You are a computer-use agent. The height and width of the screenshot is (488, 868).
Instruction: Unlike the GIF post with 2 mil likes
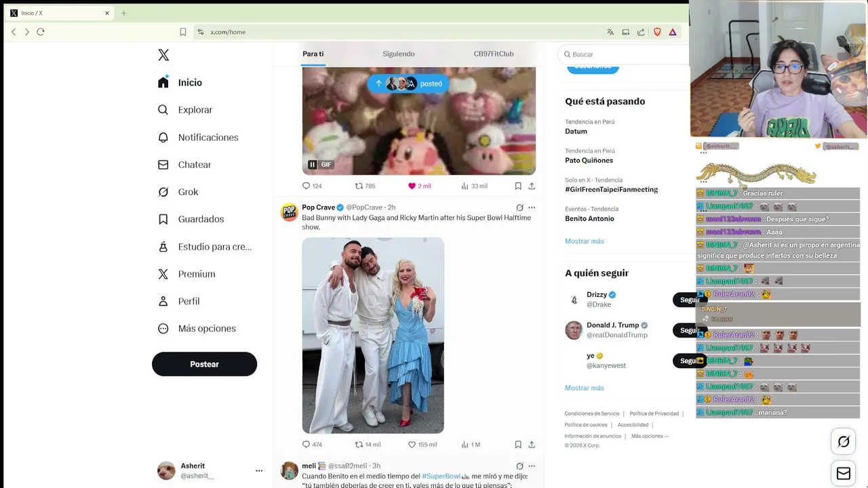click(419, 186)
